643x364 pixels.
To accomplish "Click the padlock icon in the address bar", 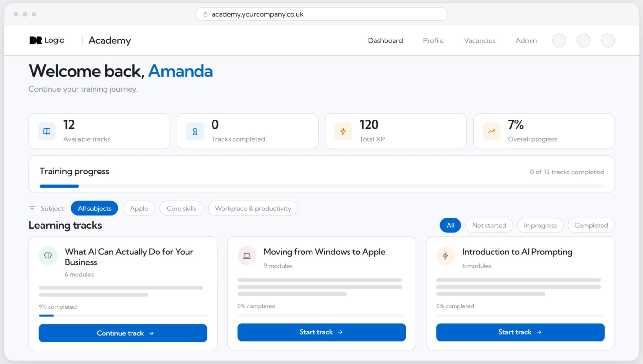I will click(205, 14).
